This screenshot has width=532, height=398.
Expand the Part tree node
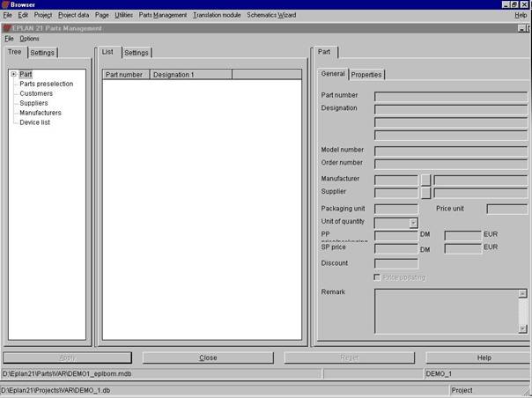tap(14, 74)
